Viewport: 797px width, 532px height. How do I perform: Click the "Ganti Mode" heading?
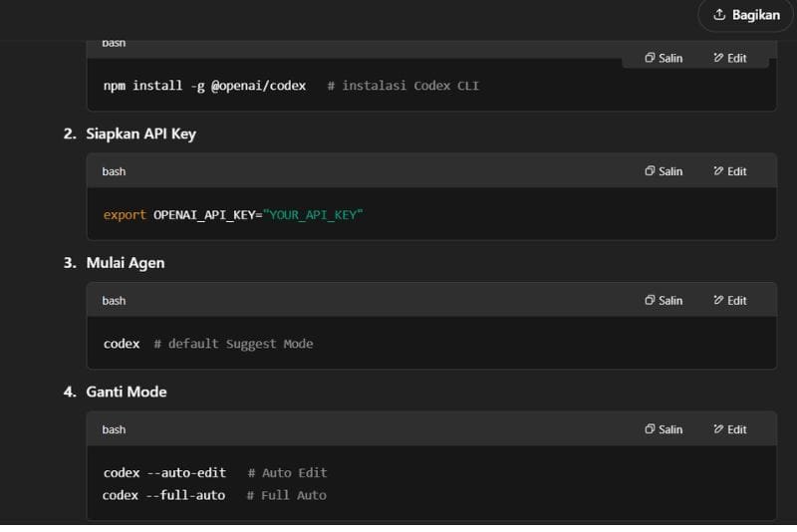(127, 393)
